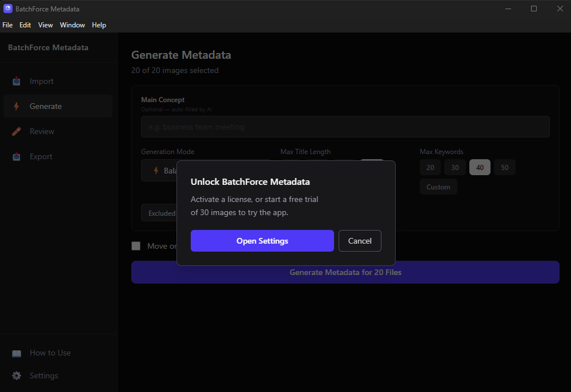The width and height of the screenshot is (571, 392).
Task: Select 20 as Max Keywords
Action: click(430, 167)
